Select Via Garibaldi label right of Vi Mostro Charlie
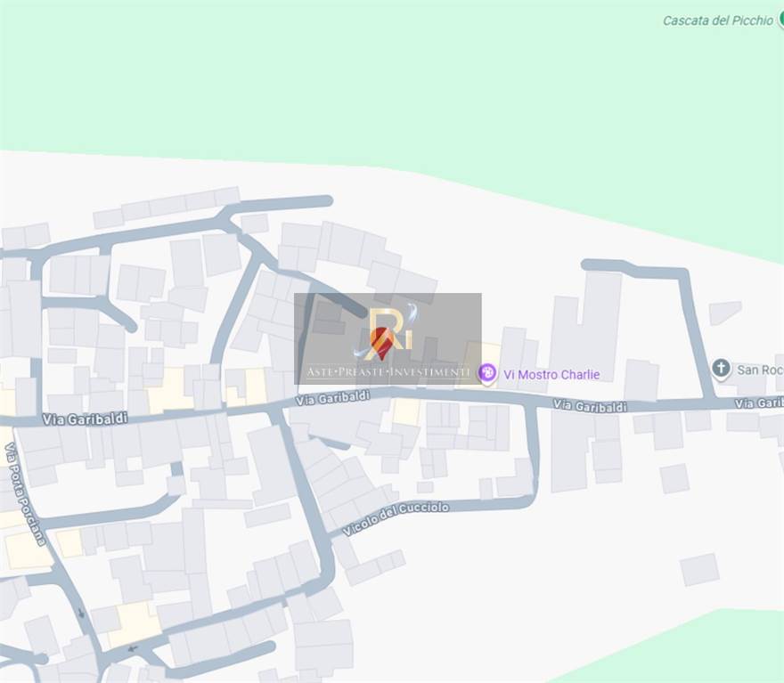This screenshot has width=784, height=683. 590,406
